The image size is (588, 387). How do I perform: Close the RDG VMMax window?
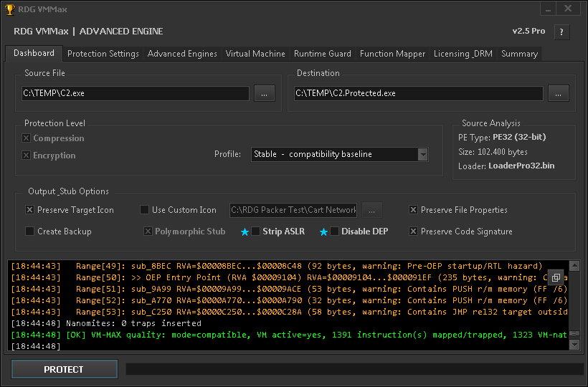568,9
